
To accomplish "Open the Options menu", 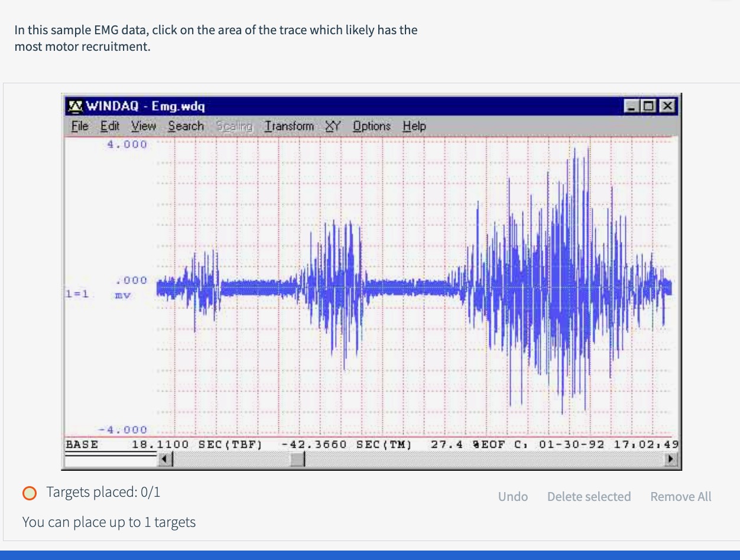I will (371, 126).
